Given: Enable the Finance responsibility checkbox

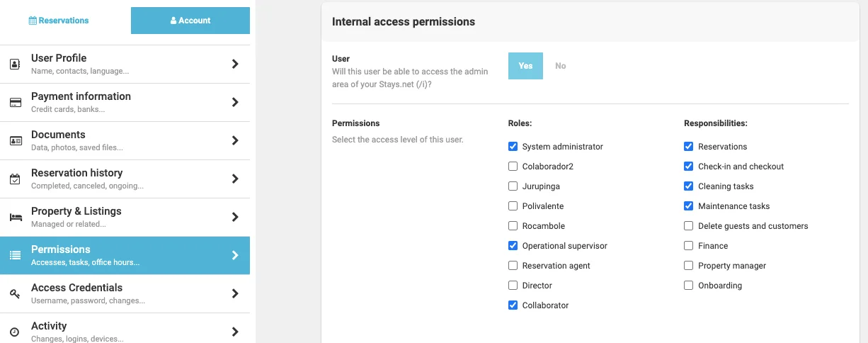Looking at the screenshot, I should [x=689, y=246].
